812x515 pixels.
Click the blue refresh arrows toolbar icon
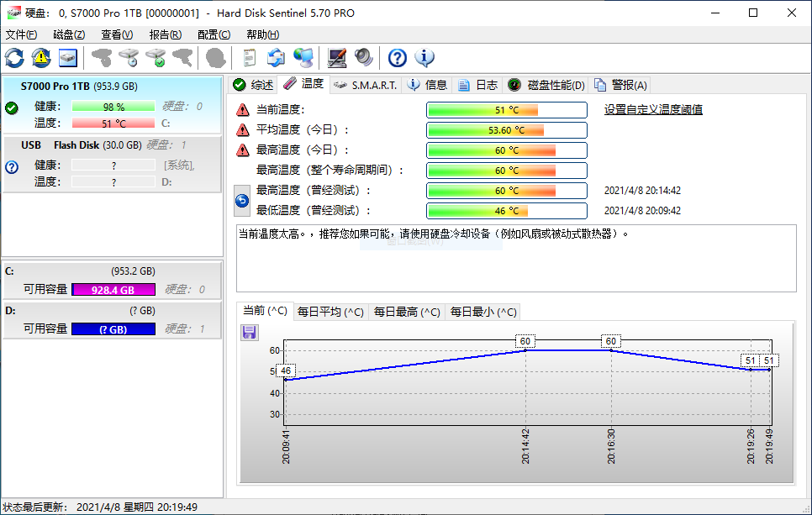coord(14,57)
